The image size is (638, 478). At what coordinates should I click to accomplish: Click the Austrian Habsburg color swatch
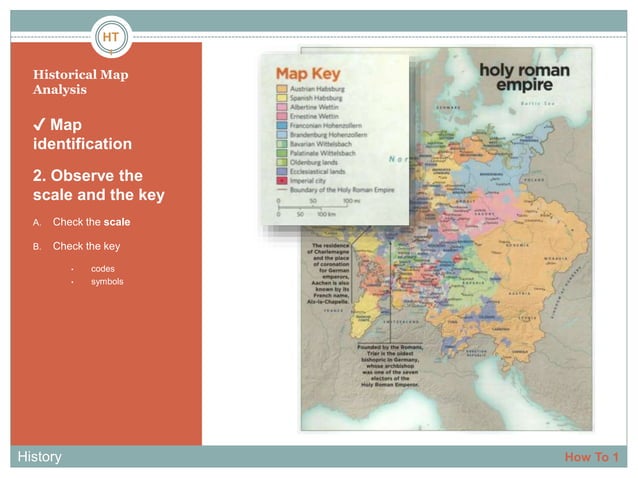282,89
